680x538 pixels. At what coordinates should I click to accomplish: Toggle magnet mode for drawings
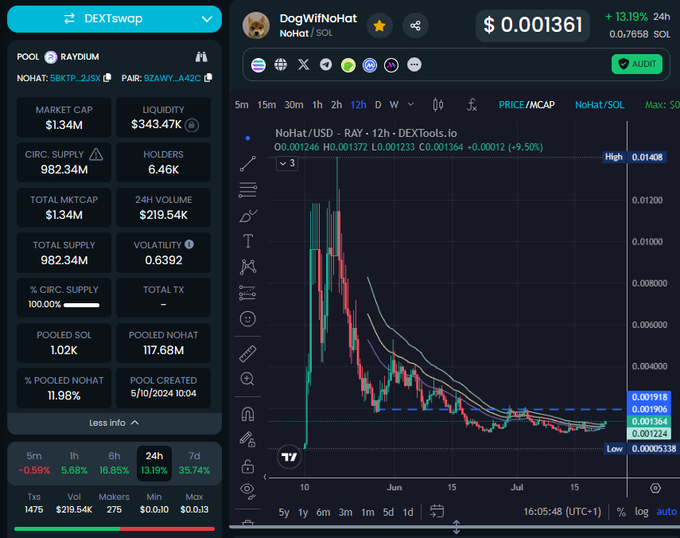248,414
